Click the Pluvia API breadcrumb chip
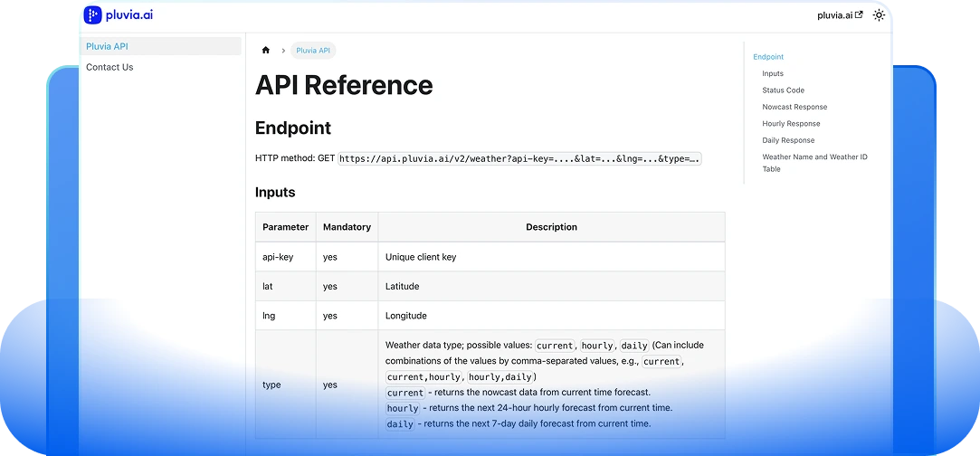 point(313,51)
